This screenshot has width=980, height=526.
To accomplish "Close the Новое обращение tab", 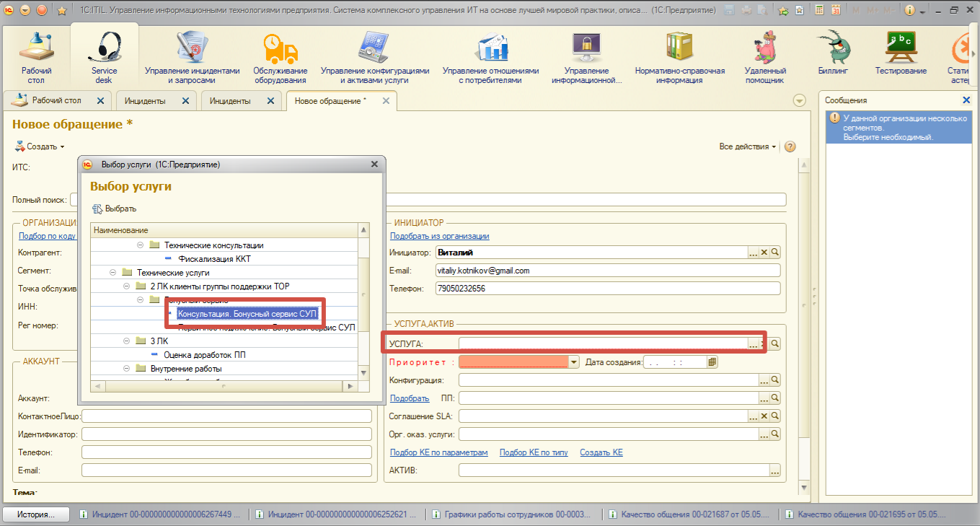I will [386, 101].
